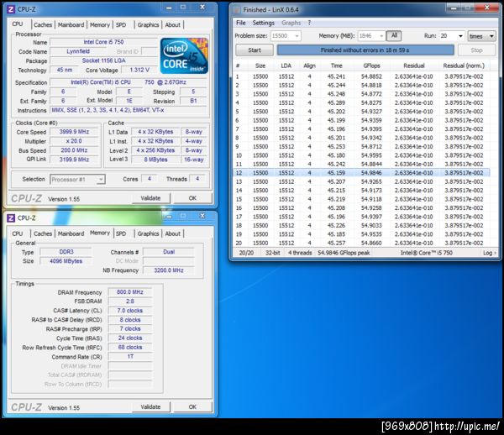Click NB Frequency value 3200.0 MHz
504x435 pixels.
tap(169, 270)
